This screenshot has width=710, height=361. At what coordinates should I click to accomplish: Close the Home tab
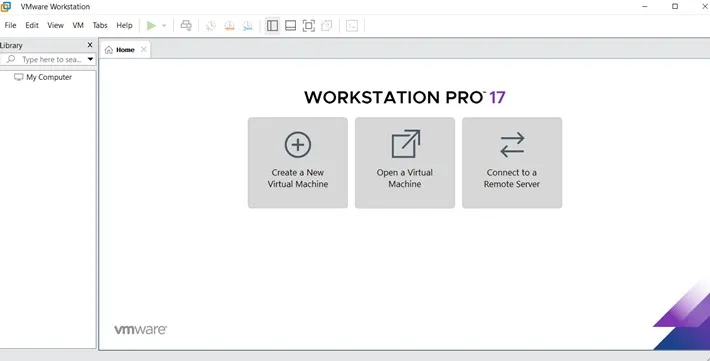pos(144,49)
